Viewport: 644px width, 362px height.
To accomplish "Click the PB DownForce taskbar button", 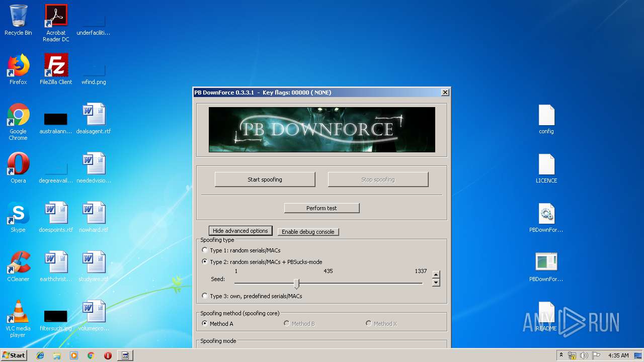I will point(125,355).
